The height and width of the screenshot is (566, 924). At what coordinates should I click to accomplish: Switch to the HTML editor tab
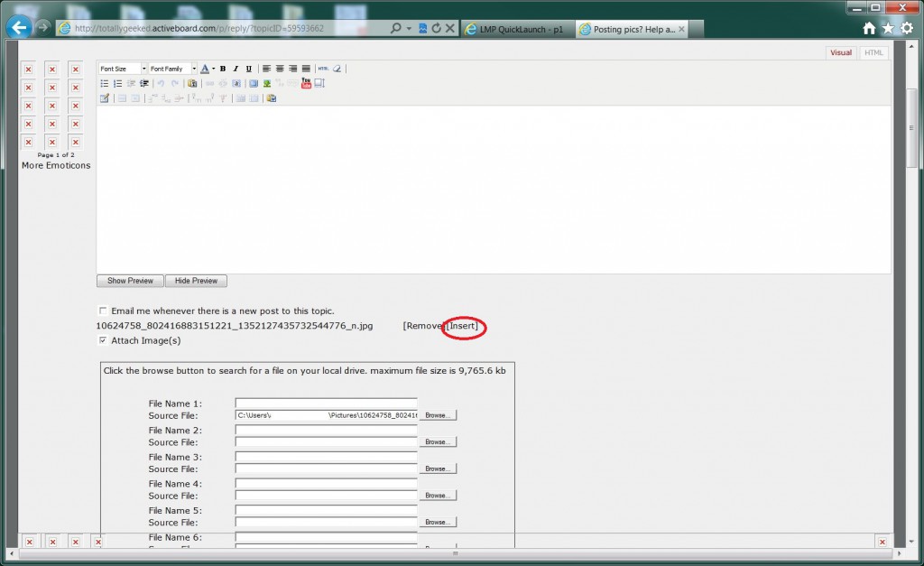click(x=873, y=52)
